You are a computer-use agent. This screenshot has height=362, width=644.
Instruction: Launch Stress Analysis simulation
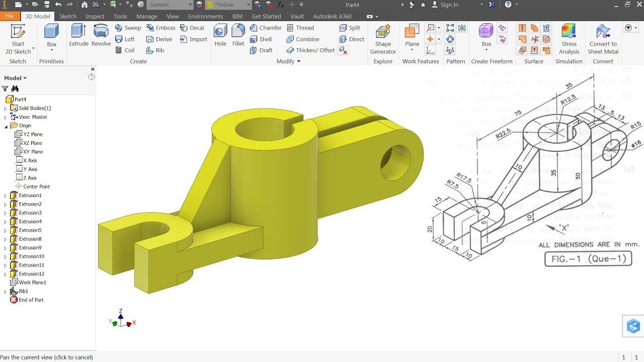pyautogui.click(x=569, y=39)
